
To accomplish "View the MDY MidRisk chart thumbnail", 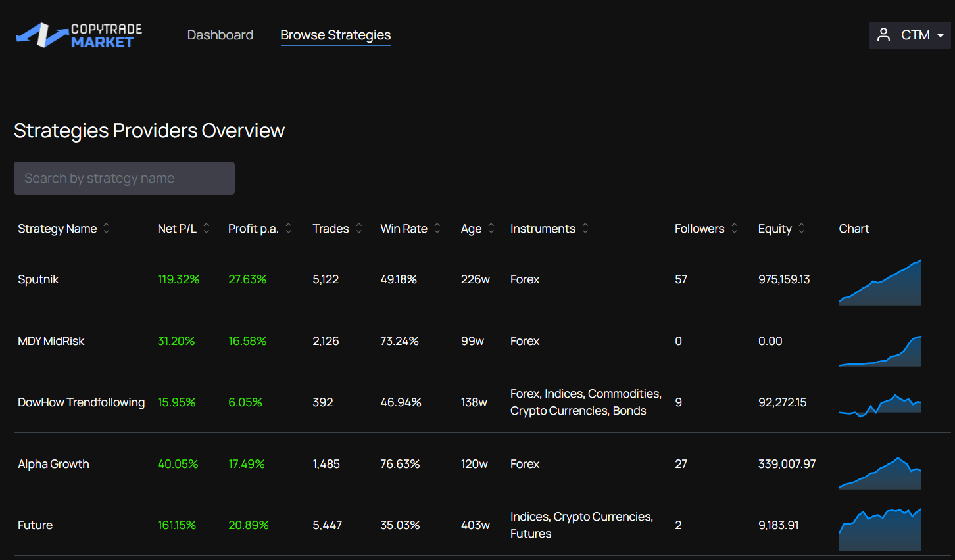I will (x=880, y=351).
